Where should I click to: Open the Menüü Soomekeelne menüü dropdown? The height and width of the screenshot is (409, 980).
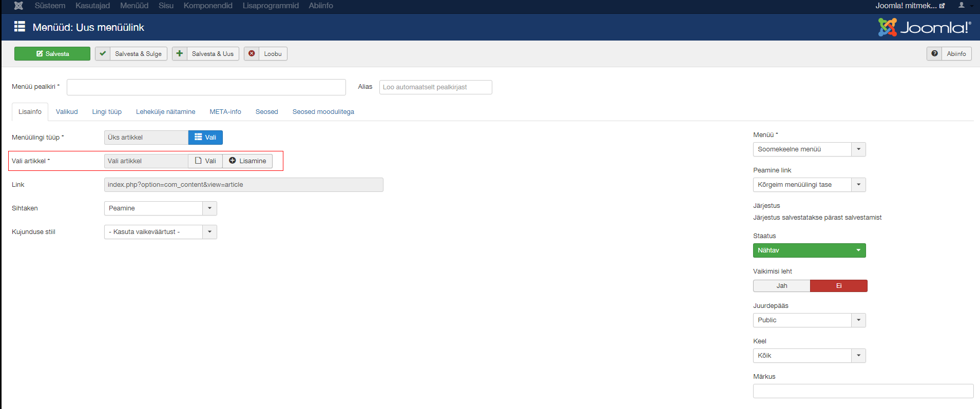pyautogui.click(x=810, y=149)
